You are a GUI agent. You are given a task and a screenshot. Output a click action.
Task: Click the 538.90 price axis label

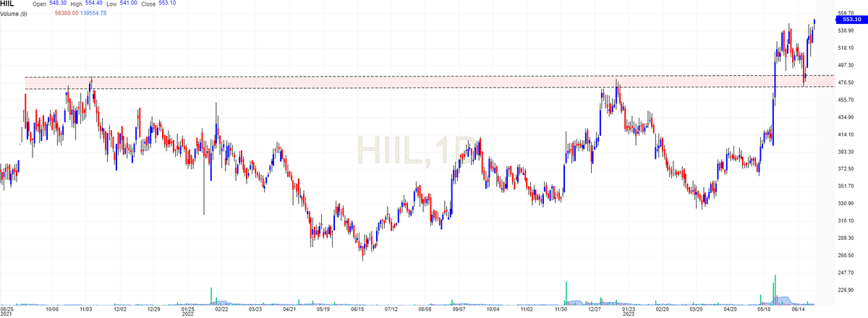click(x=846, y=30)
